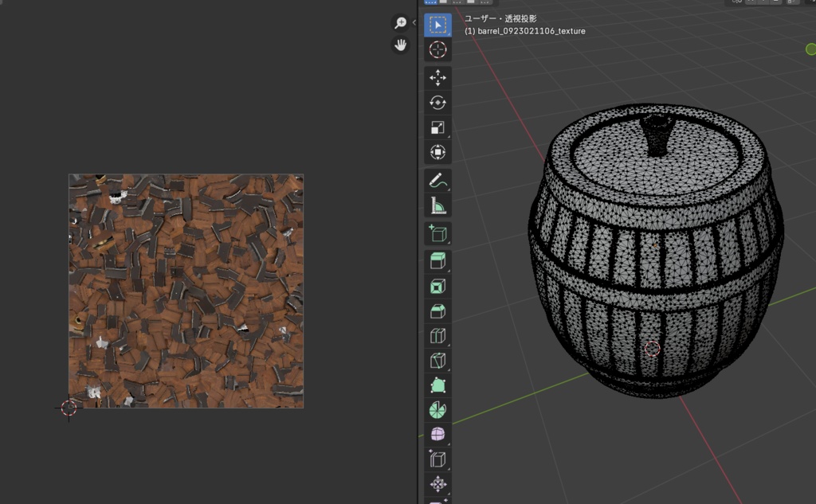Viewport: 816px width, 504px height.
Task: Select the Knife tool
Action: click(x=437, y=361)
